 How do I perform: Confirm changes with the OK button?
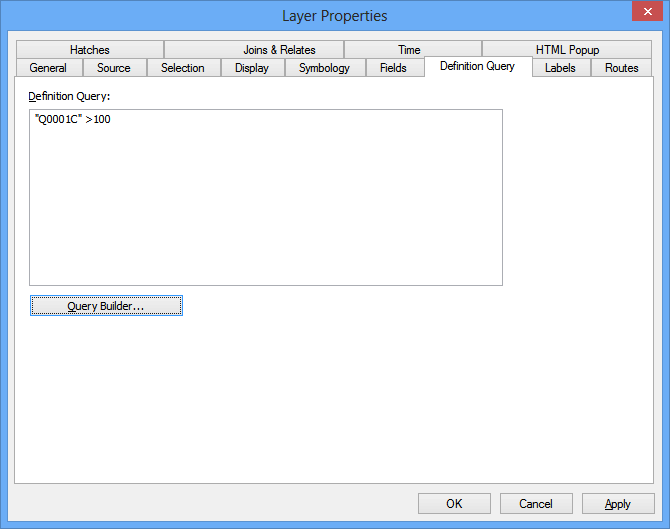(x=454, y=504)
